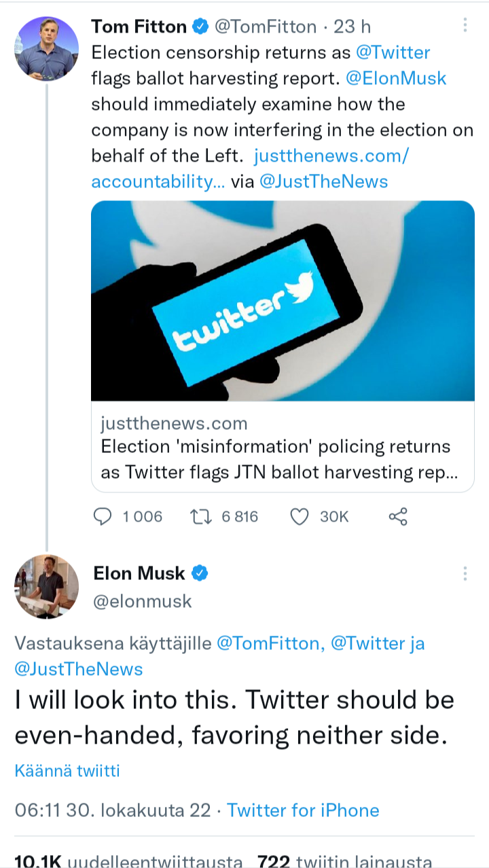Screen dimensions: 489x868
Task: Open more options menu on Musk's tweet
Action: tap(465, 573)
